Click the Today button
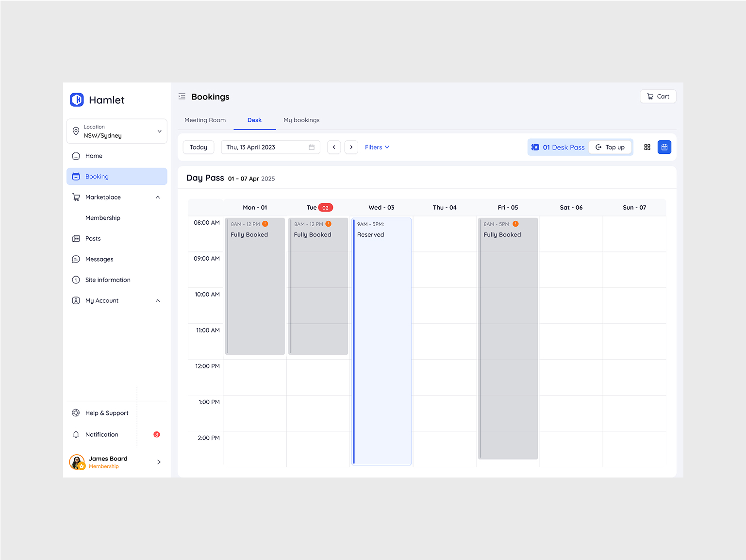746x560 pixels. [x=198, y=147]
